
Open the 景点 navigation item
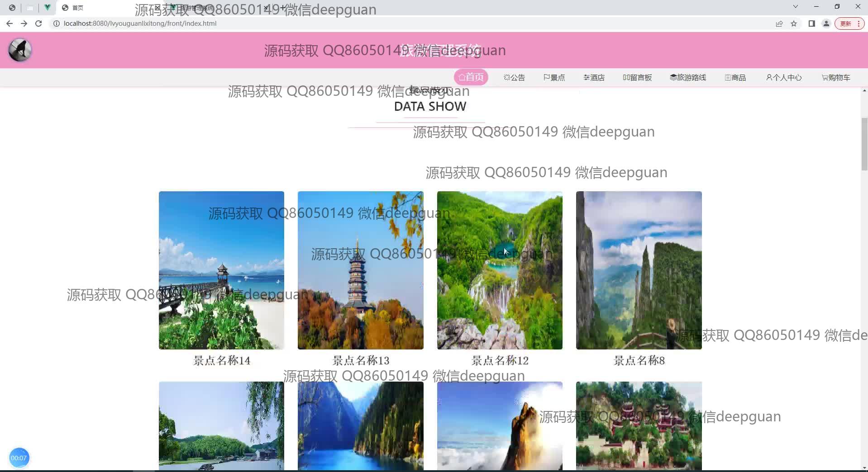[554, 77]
